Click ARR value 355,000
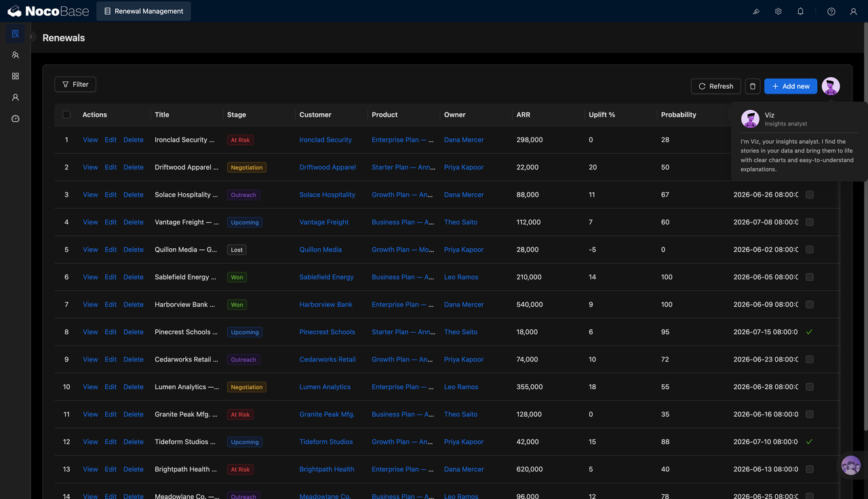The height and width of the screenshot is (499, 868). click(530, 387)
